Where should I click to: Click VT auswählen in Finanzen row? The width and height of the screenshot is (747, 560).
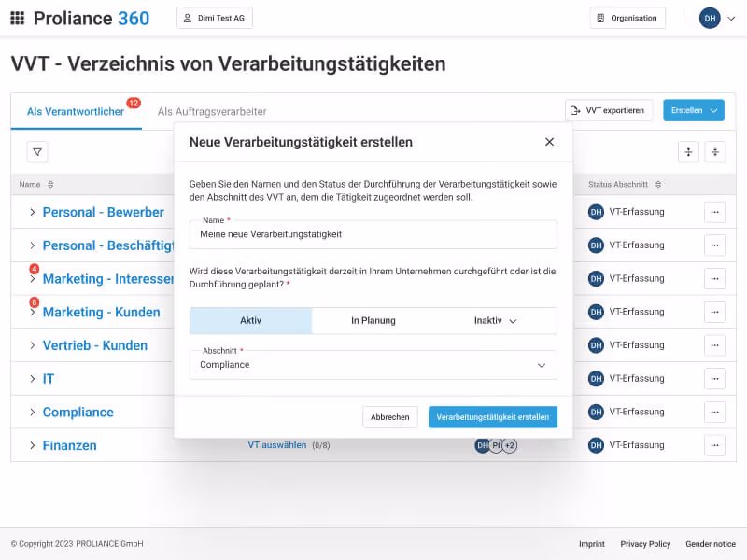tap(276, 445)
